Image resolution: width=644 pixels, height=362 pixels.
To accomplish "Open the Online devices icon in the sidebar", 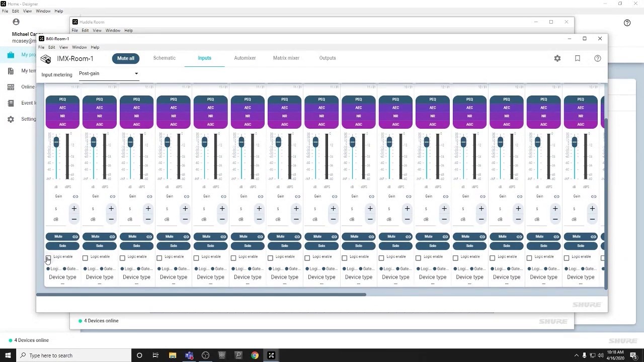I will tap(11, 87).
